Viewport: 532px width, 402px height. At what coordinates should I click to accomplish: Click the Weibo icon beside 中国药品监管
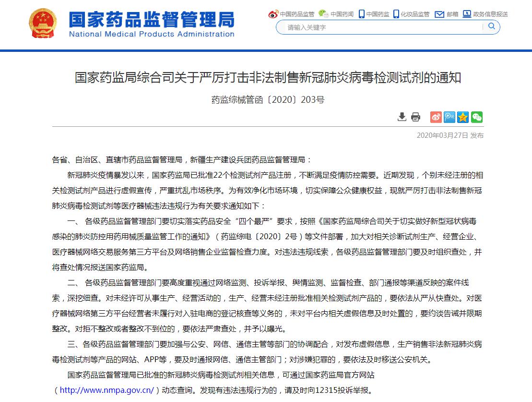tap(273, 14)
